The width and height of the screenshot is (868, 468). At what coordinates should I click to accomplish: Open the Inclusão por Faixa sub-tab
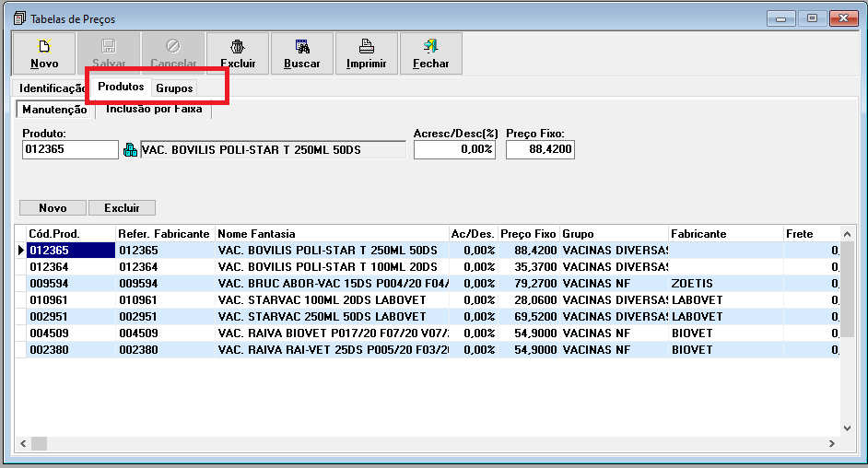[154, 109]
